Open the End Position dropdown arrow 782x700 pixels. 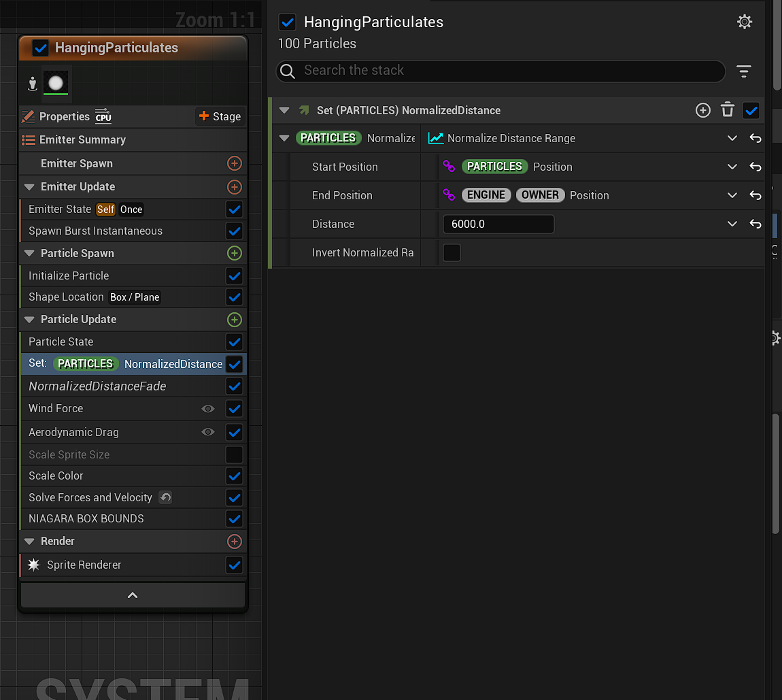[732, 195]
